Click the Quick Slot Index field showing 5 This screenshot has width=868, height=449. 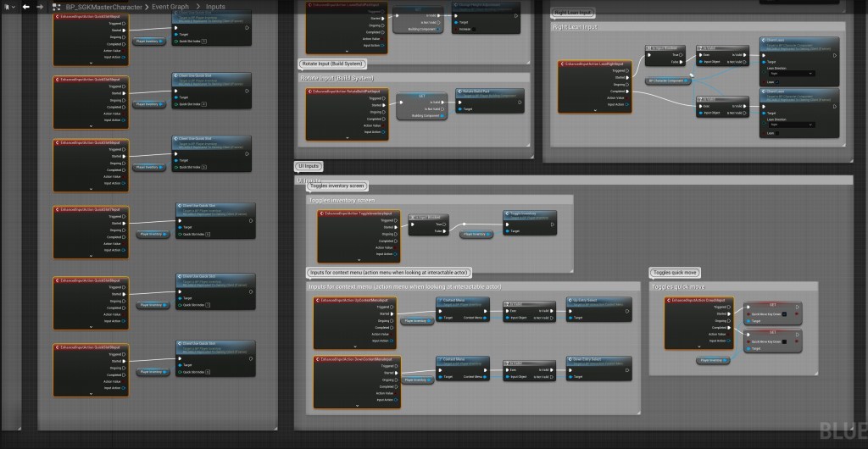coord(203,167)
